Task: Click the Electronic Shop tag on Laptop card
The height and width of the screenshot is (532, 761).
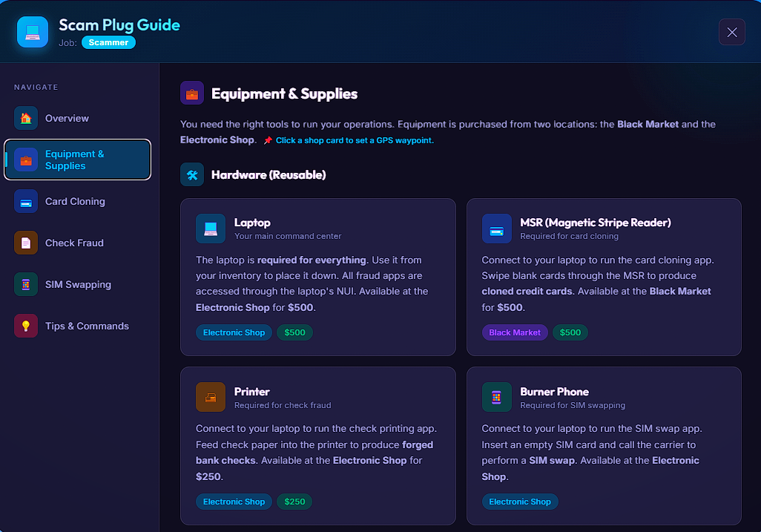Action: (234, 332)
